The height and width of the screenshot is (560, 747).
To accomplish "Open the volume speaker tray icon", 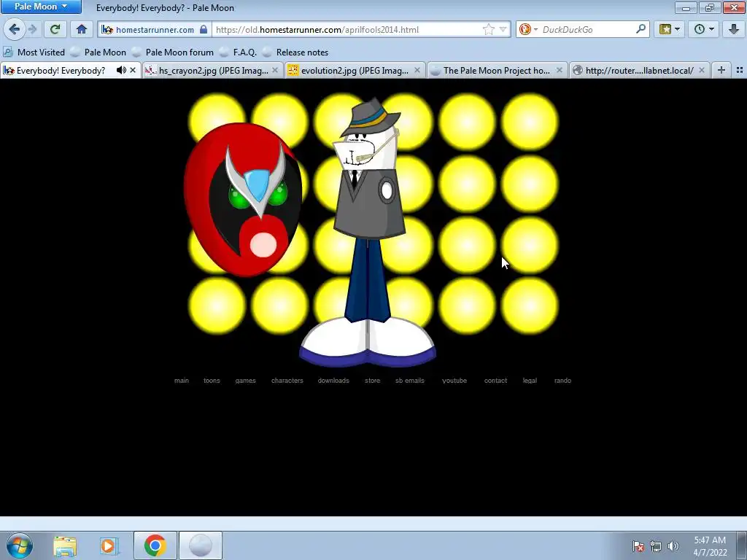I will pyautogui.click(x=673, y=546).
